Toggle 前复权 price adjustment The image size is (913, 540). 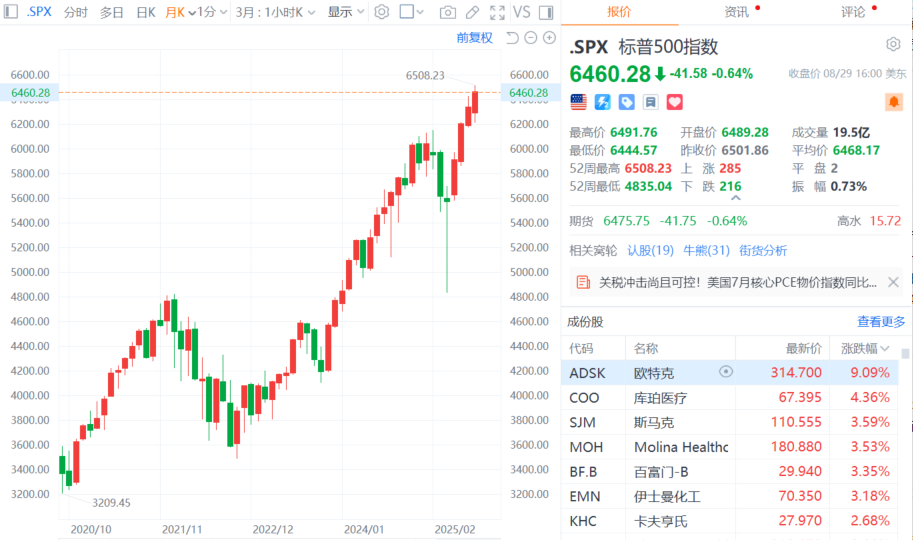[475, 38]
